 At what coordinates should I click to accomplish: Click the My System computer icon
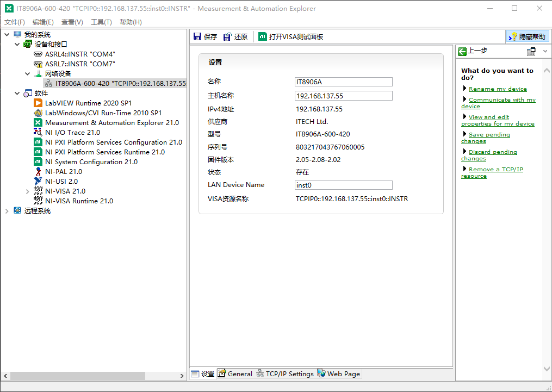coord(17,34)
